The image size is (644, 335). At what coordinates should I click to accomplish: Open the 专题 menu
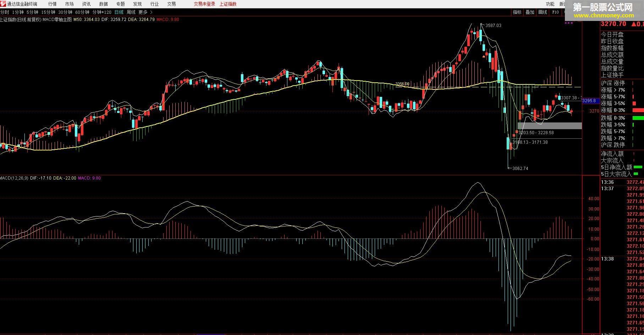(120, 4)
